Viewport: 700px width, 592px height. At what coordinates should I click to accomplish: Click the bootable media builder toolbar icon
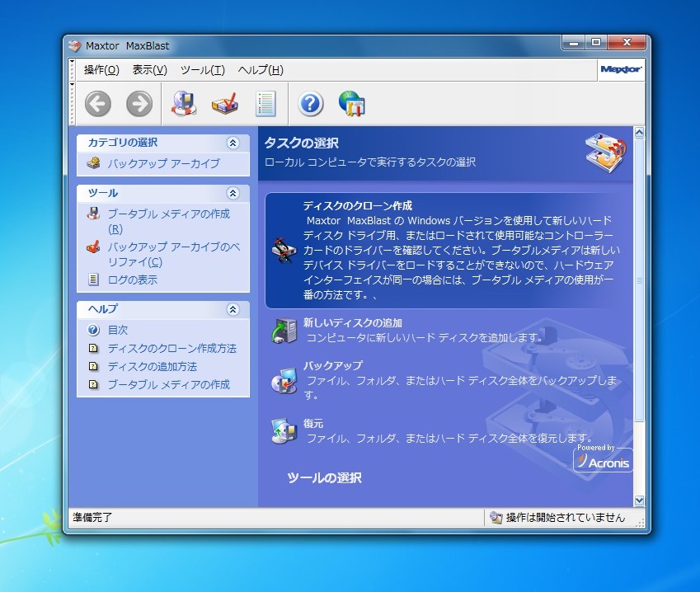pyautogui.click(x=184, y=104)
